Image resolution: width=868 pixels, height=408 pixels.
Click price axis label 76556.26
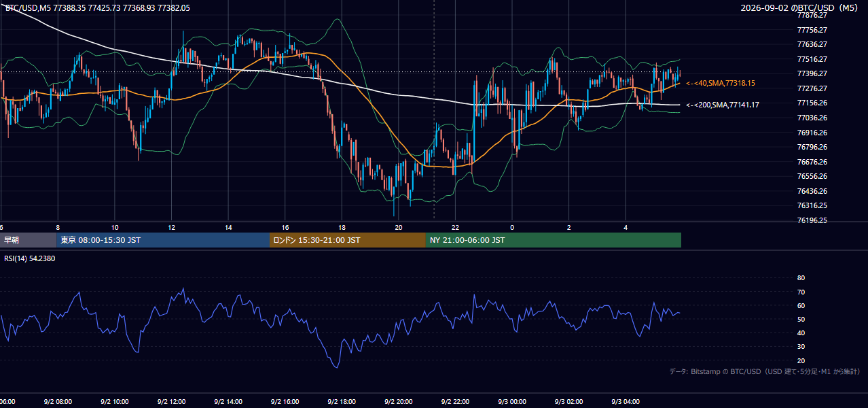(x=812, y=176)
